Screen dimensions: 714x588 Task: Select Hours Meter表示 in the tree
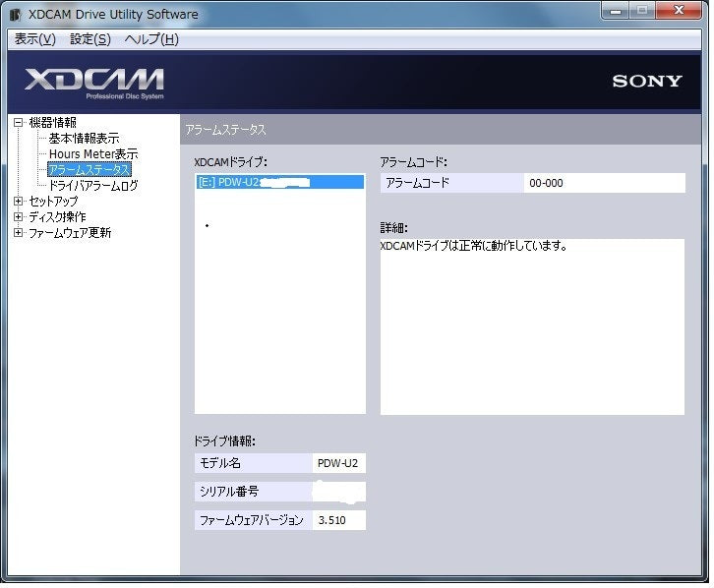pos(93,153)
